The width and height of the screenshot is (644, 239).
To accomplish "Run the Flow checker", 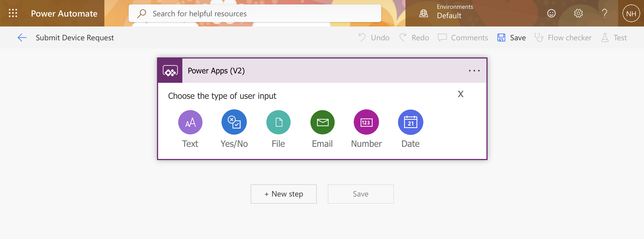I will 563,38.
